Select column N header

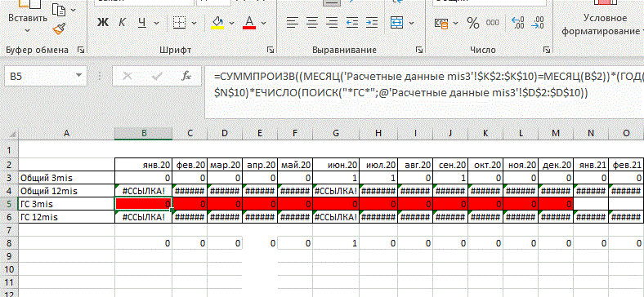pos(591,132)
